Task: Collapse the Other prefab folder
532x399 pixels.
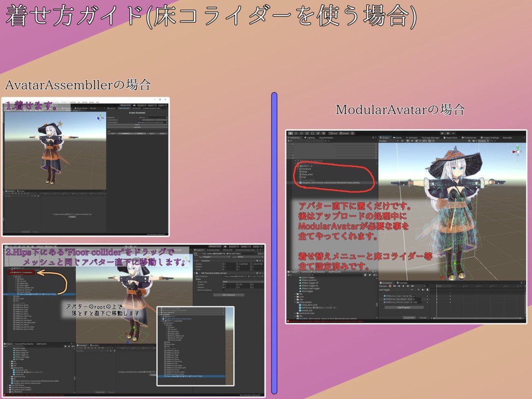Action: (x=295, y=302)
